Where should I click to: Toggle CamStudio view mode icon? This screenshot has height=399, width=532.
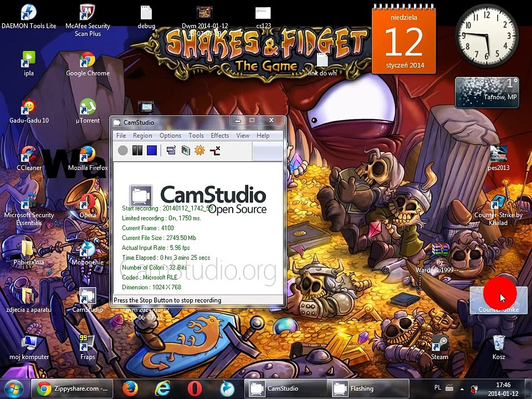[x=171, y=150]
